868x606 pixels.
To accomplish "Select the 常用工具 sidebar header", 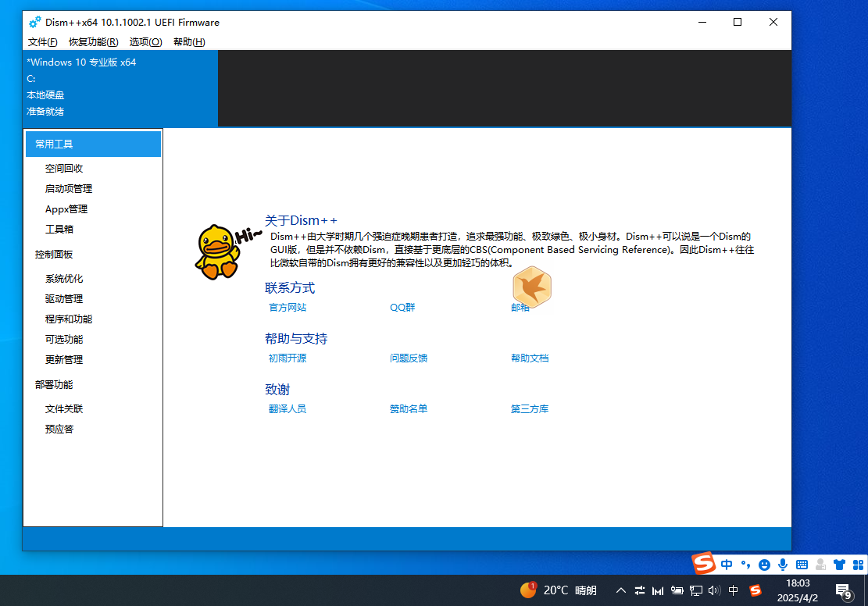I will click(x=94, y=144).
